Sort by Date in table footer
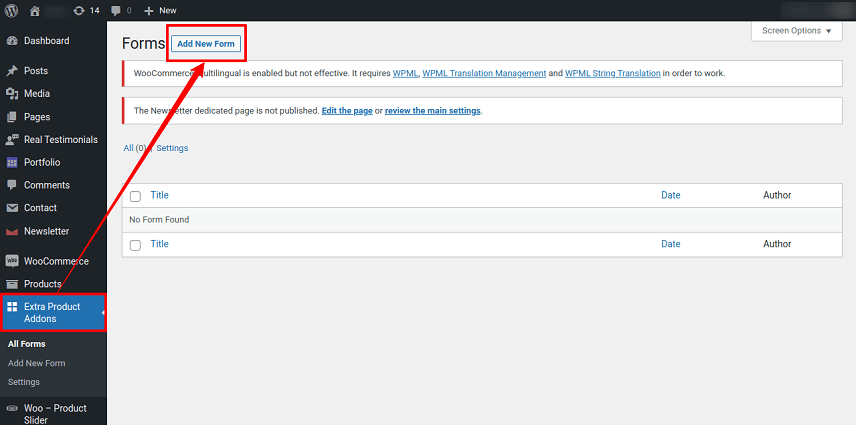Viewport: 856px width, 425px height. tap(670, 244)
